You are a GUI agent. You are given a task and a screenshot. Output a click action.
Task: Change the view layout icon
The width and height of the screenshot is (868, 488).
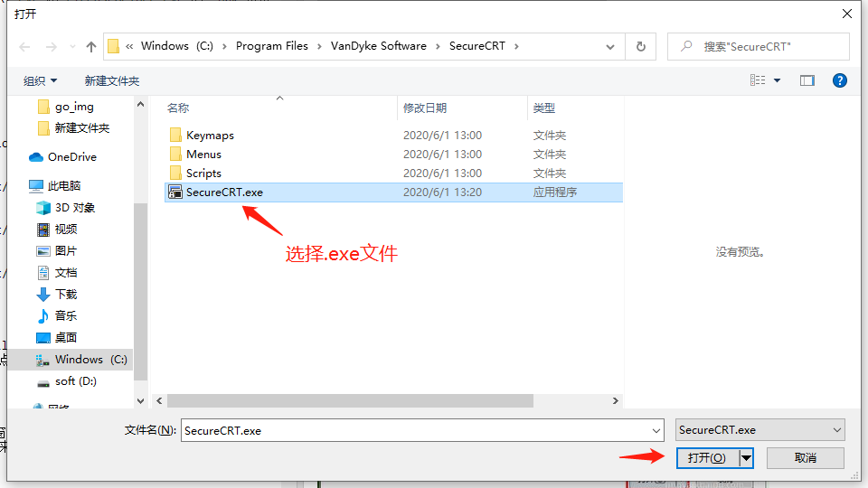click(x=758, y=80)
